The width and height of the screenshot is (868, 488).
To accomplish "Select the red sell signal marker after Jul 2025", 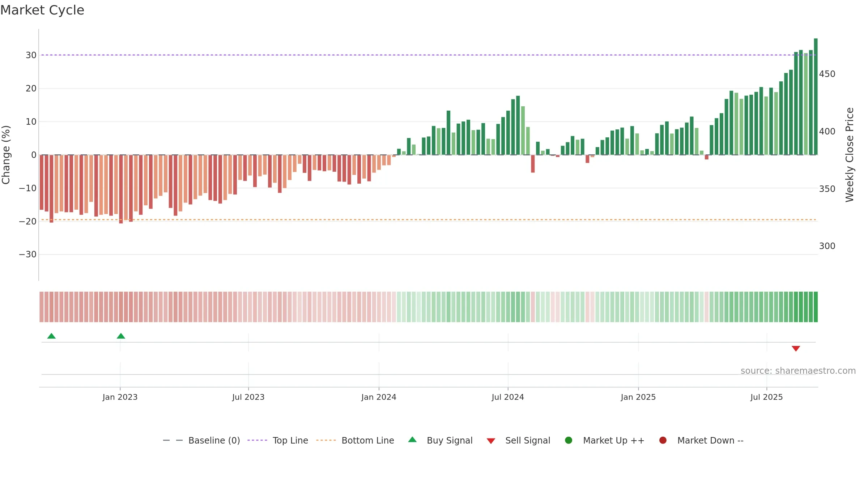I will [796, 348].
